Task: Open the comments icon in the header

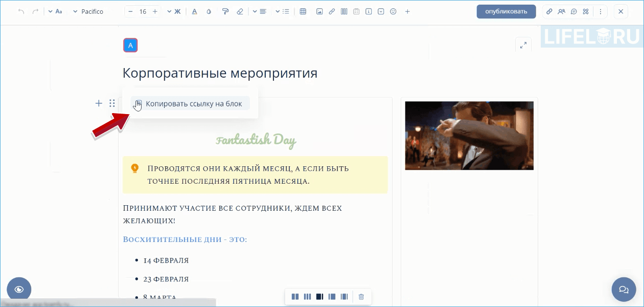Action: [x=573, y=11]
